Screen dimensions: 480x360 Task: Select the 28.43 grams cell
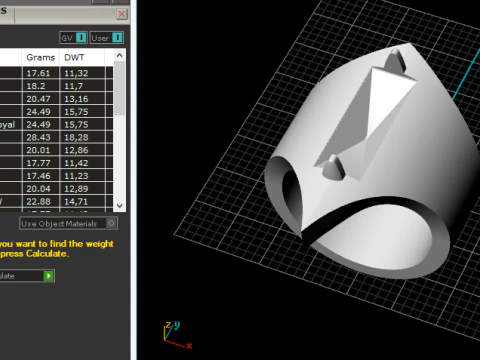click(x=41, y=137)
